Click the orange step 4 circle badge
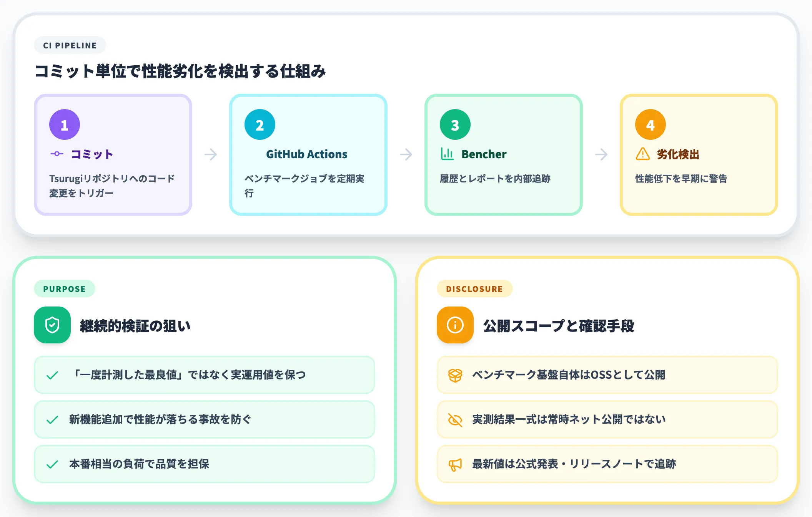This screenshot has width=812, height=517. [651, 125]
